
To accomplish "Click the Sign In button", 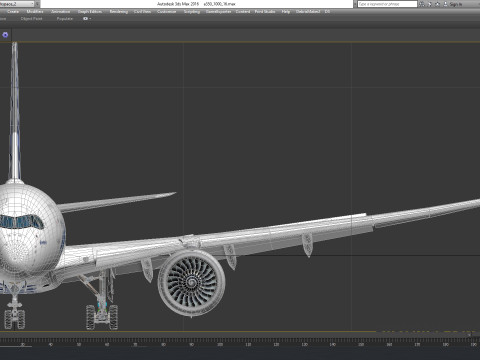I will pyautogui.click(x=453, y=4).
